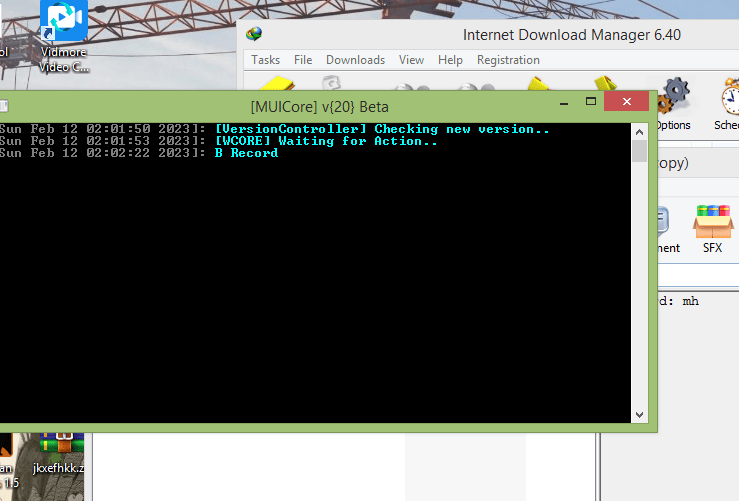The height and width of the screenshot is (501, 739).
Task: Minimize the MUICore console window
Action: point(564,102)
